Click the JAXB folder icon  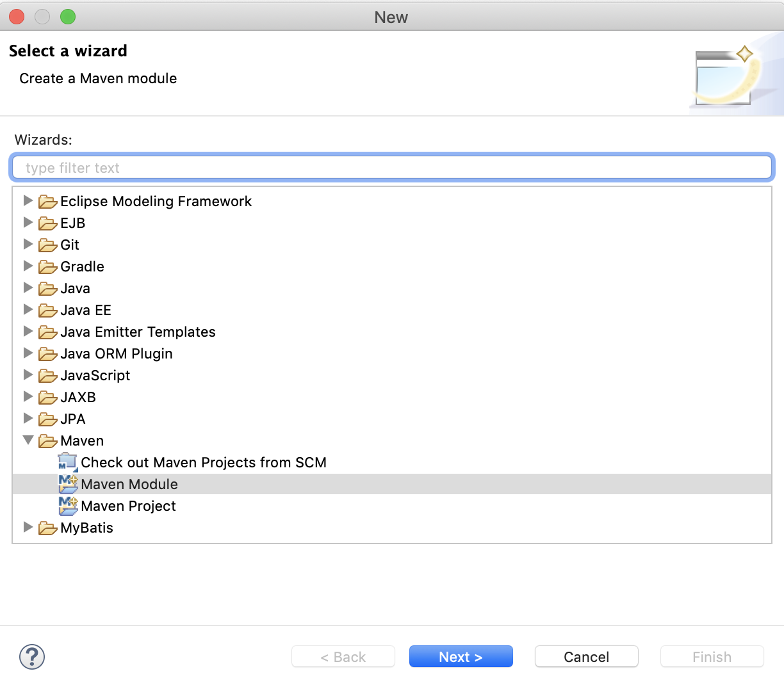[47, 398]
